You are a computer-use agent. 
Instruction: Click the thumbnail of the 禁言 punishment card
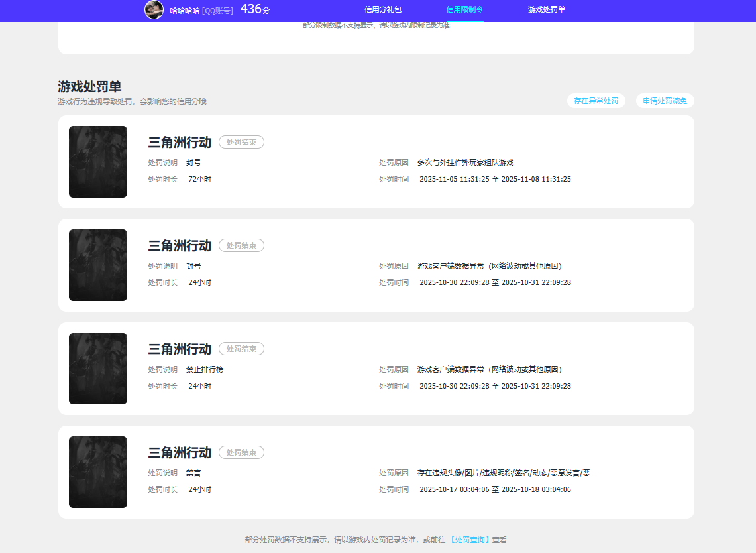(x=97, y=472)
